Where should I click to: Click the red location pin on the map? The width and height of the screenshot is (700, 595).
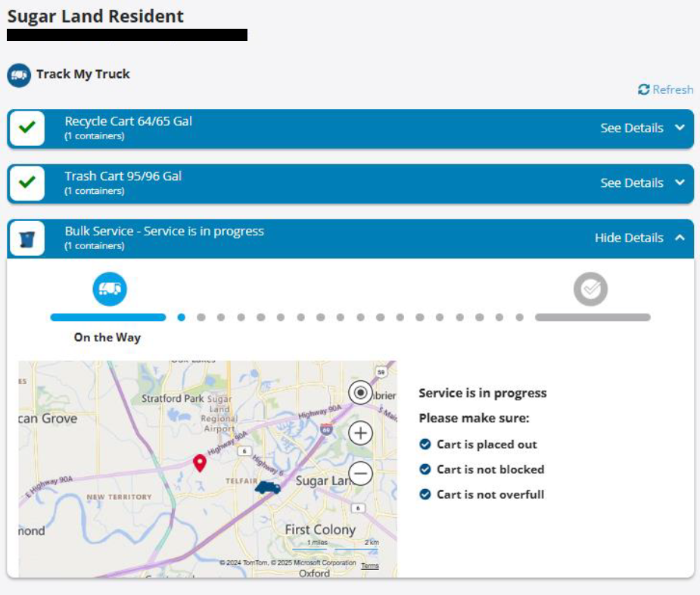pyautogui.click(x=201, y=463)
